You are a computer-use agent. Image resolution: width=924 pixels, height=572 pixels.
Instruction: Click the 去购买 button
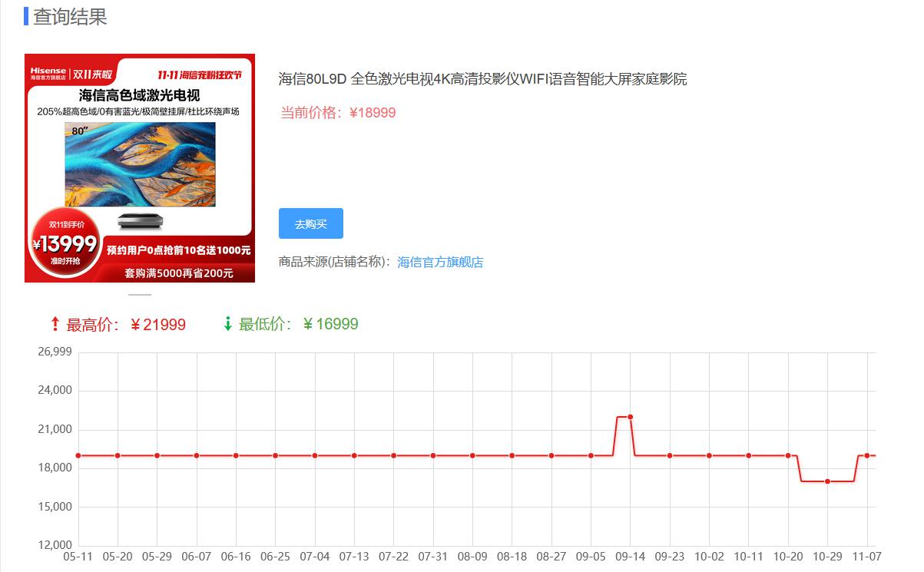coord(310,223)
